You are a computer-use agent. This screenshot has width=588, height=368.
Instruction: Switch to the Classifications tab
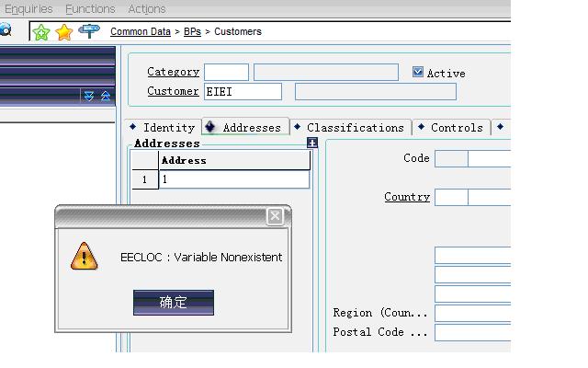pyautogui.click(x=355, y=128)
